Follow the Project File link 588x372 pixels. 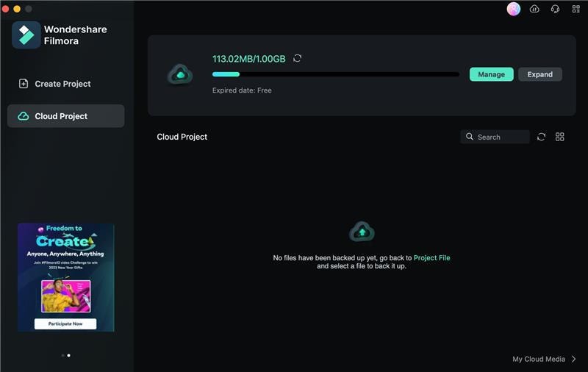click(431, 257)
